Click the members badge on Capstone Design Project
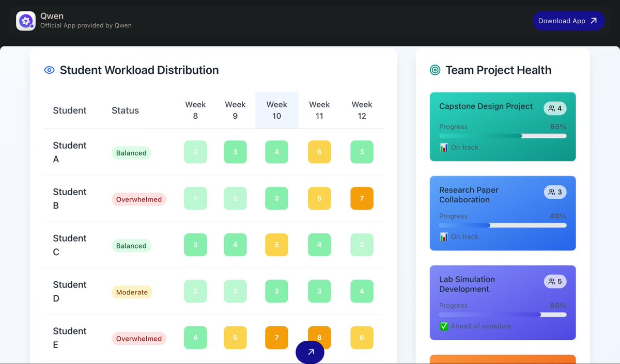 point(555,108)
